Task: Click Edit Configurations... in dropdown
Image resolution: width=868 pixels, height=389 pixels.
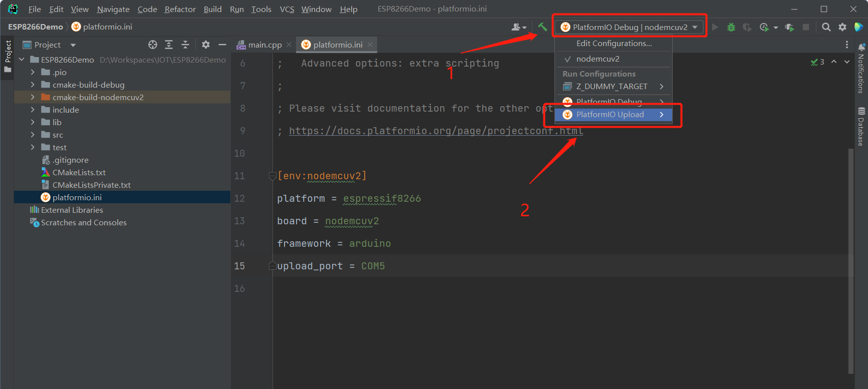Action: tap(614, 44)
